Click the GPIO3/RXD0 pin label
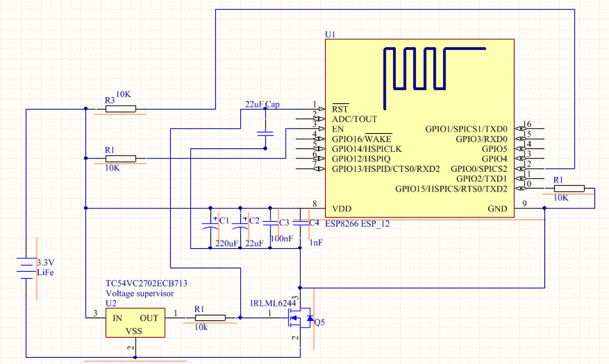The height and width of the screenshot is (364, 609). click(x=482, y=139)
